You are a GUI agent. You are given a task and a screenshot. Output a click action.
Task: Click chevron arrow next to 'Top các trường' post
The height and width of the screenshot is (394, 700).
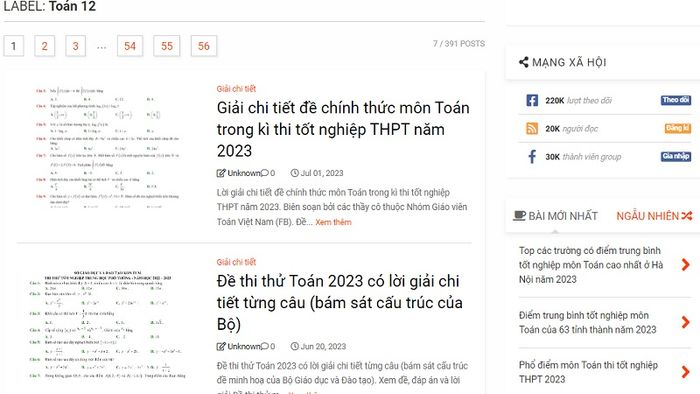click(x=686, y=265)
